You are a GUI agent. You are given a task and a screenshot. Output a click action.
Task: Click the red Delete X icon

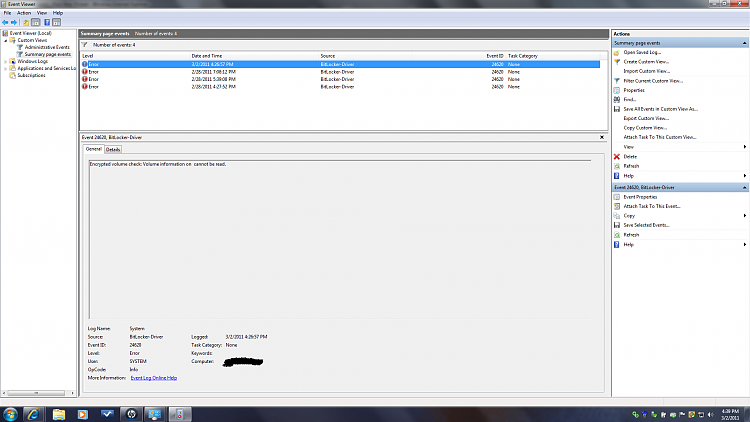(x=617, y=156)
